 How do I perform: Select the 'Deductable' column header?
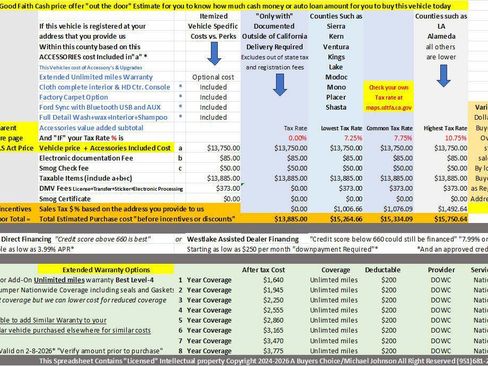click(383, 270)
